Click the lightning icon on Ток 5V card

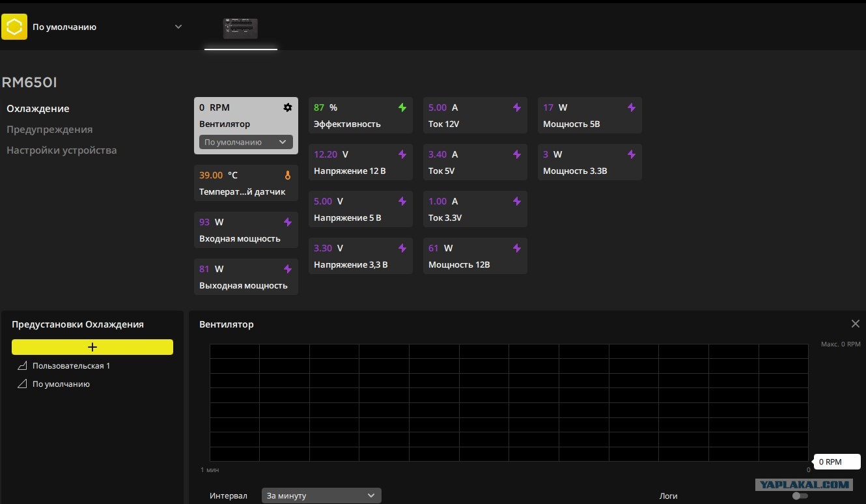click(x=517, y=154)
